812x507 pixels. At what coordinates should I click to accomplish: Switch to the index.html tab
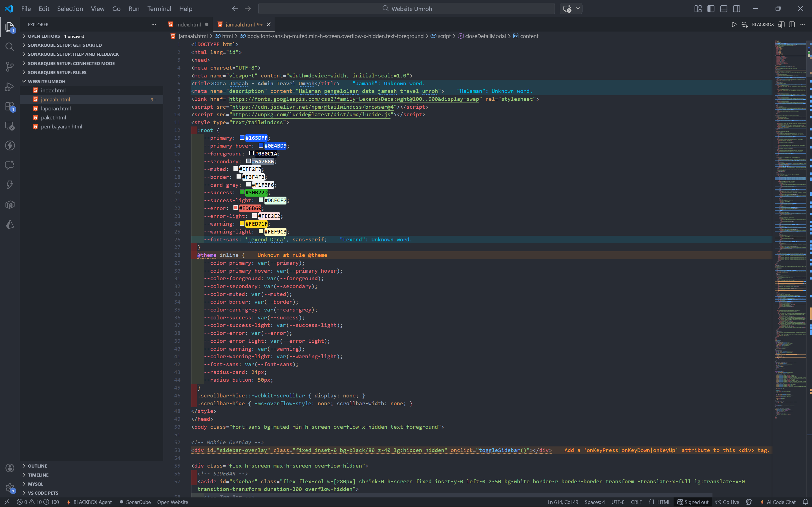point(188,25)
